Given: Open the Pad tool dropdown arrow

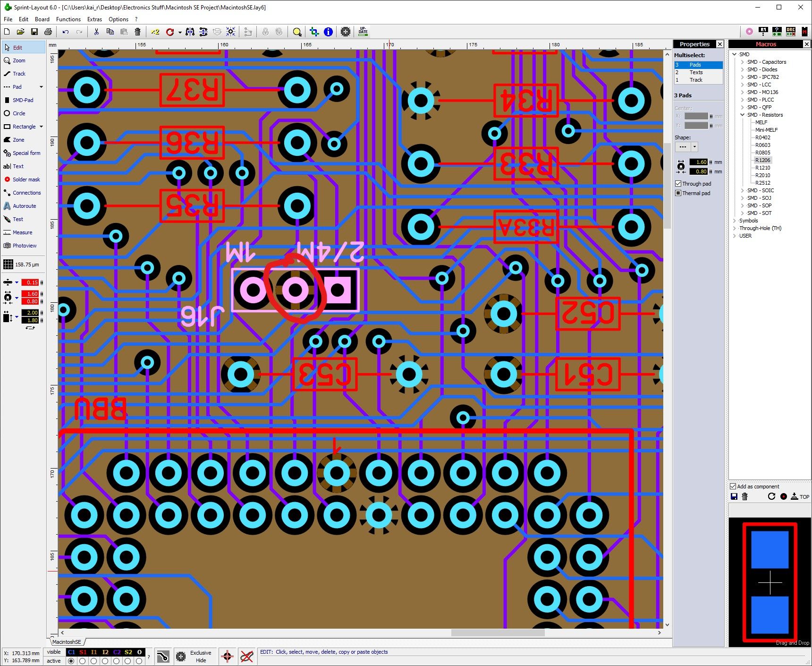Looking at the screenshot, I should (x=41, y=87).
